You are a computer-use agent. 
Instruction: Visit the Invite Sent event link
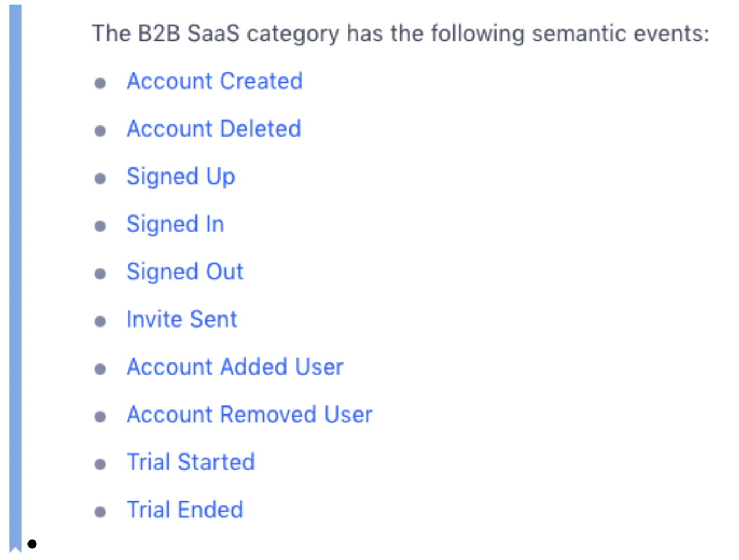(x=182, y=319)
